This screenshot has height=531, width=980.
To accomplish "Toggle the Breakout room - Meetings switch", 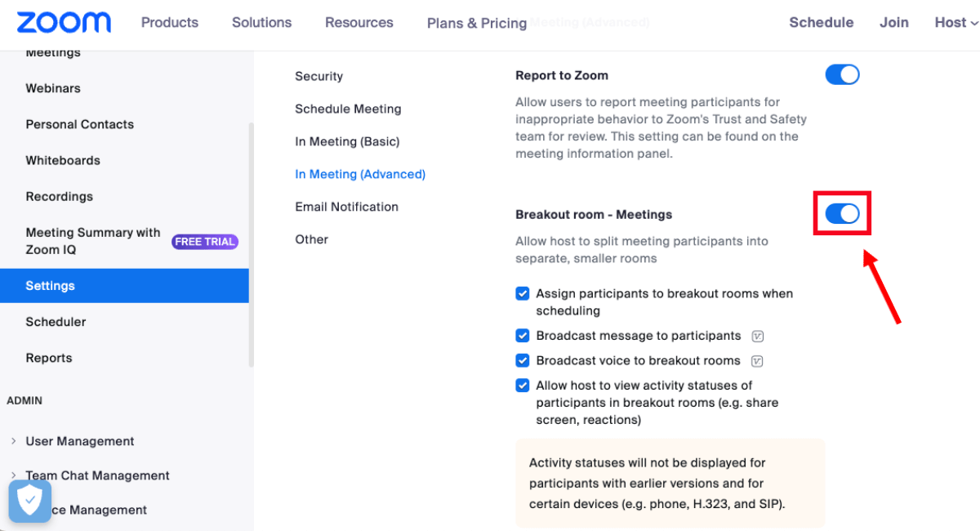I will (x=842, y=214).
